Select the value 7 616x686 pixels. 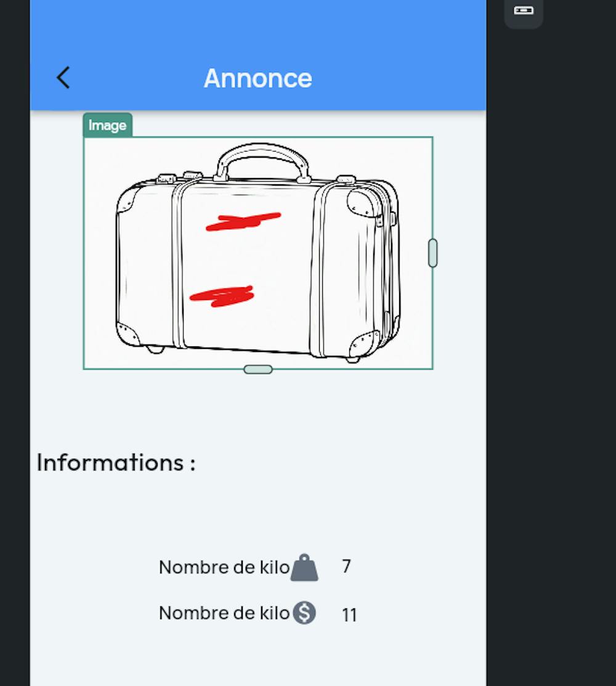pyautogui.click(x=346, y=566)
